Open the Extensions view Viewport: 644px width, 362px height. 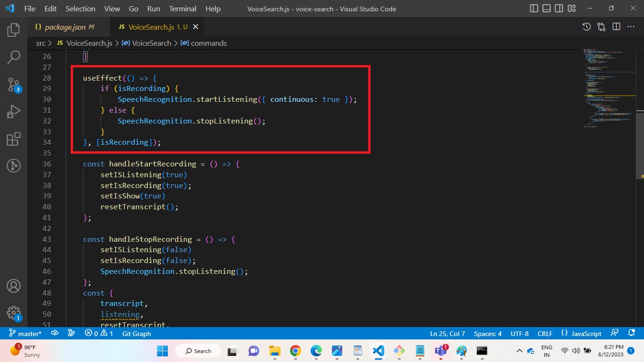[14, 139]
